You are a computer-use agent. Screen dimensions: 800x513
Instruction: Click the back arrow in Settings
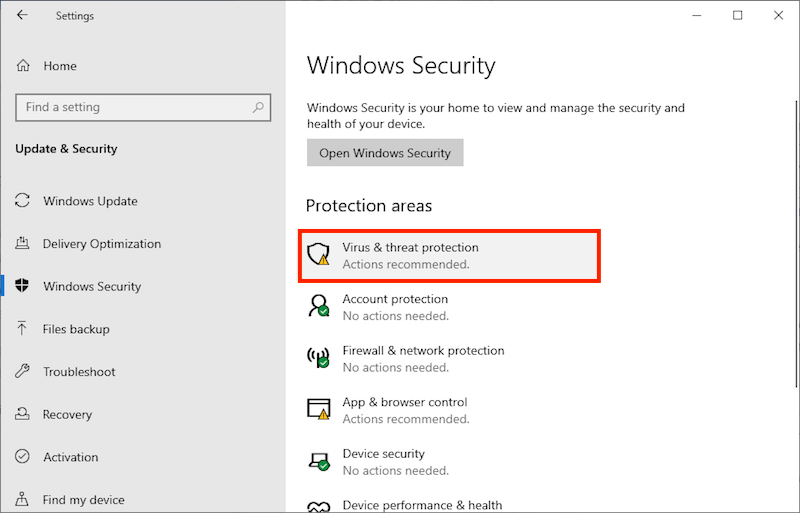(x=23, y=15)
